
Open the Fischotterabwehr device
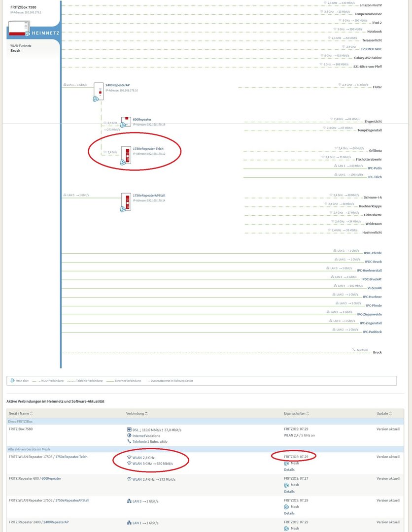point(369,160)
